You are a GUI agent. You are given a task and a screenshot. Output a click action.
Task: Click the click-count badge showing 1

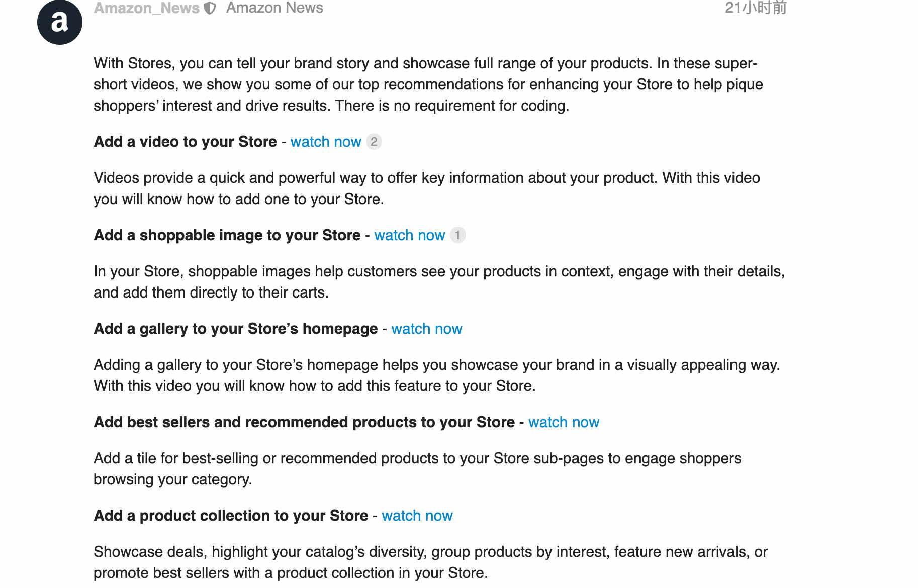457,235
